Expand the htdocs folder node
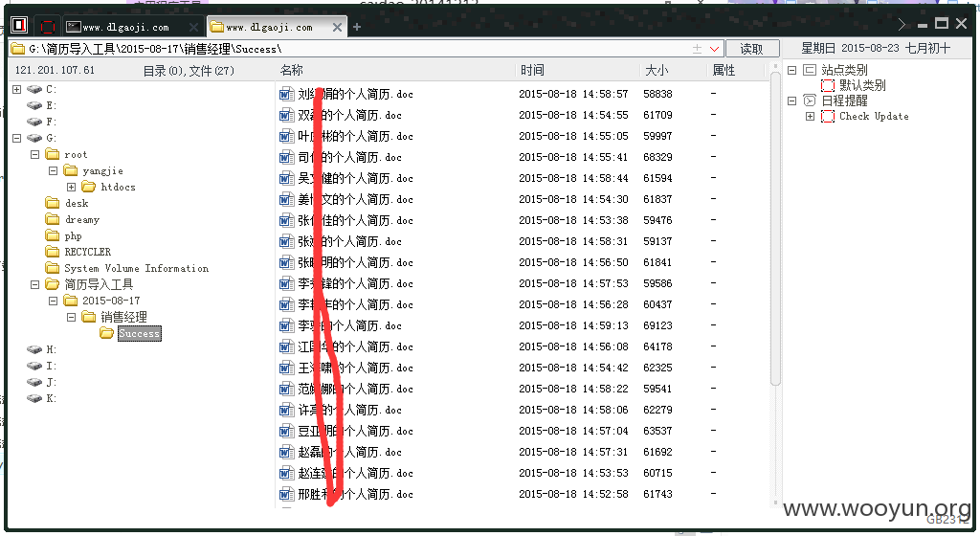 [x=71, y=187]
